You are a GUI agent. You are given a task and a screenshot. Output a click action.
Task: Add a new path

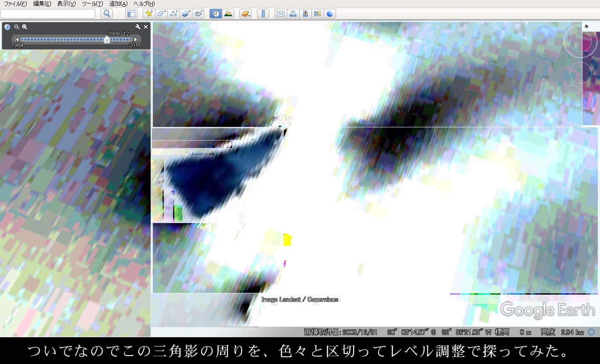(x=174, y=14)
